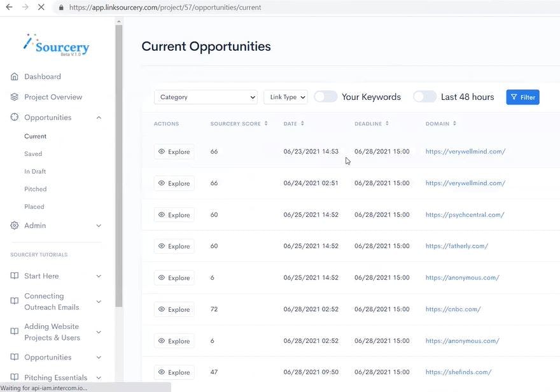This screenshot has width=560, height=392.
Task: Select Pitched under Opportunities
Action: coord(36,189)
